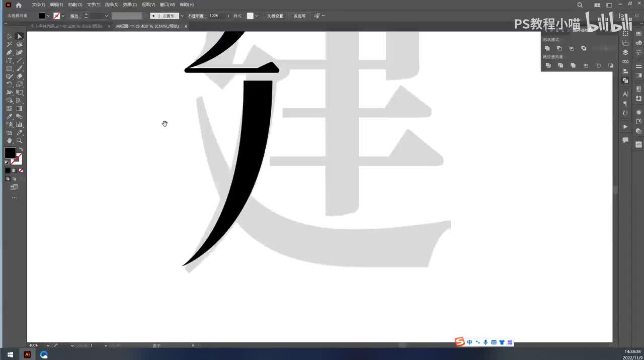Set paint mode to Gradient

click(14, 170)
